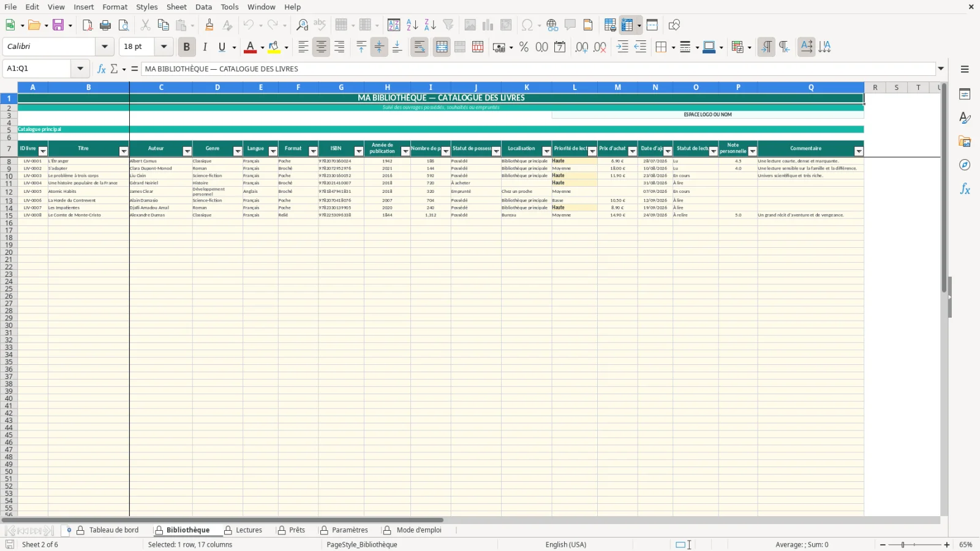980x551 pixels.
Task: Open the Function Wizard fx icon
Action: click(x=102, y=69)
